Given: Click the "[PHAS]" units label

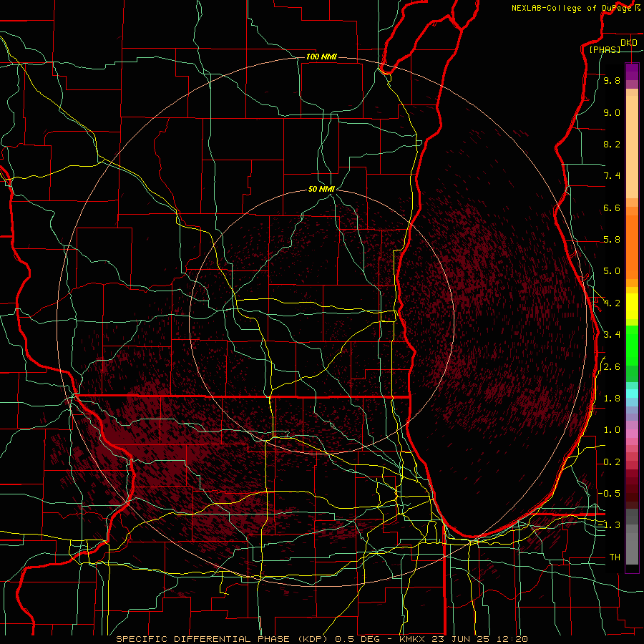Looking at the screenshot, I should click(605, 49).
